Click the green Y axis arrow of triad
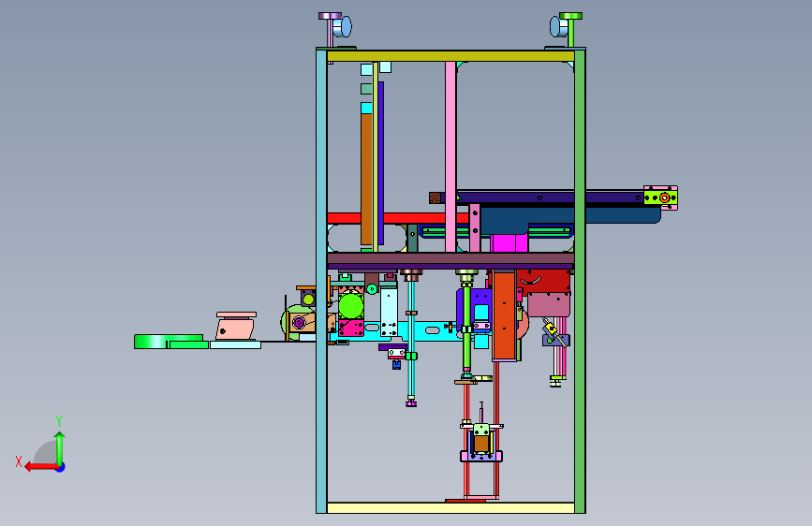This screenshot has width=812, height=526. (x=60, y=447)
